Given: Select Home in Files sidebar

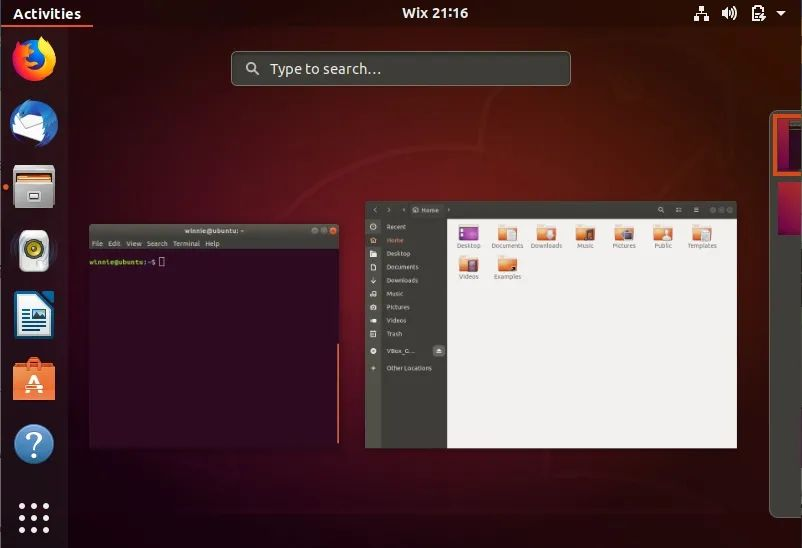Looking at the screenshot, I should [x=406, y=240].
